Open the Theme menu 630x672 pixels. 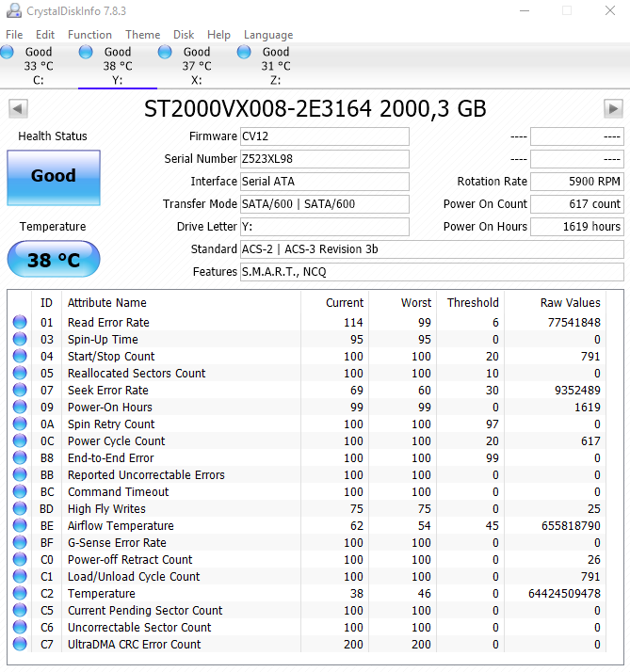click(143, 35)
